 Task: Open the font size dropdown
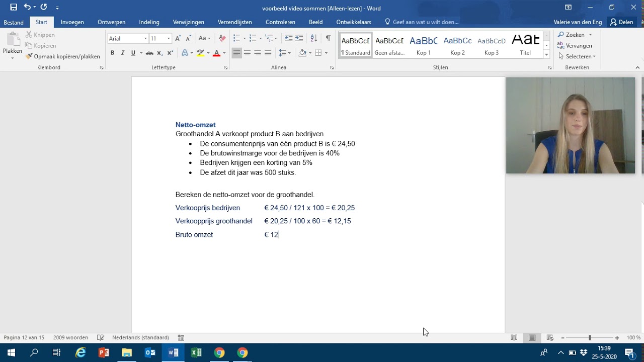(x=169, y=38)
